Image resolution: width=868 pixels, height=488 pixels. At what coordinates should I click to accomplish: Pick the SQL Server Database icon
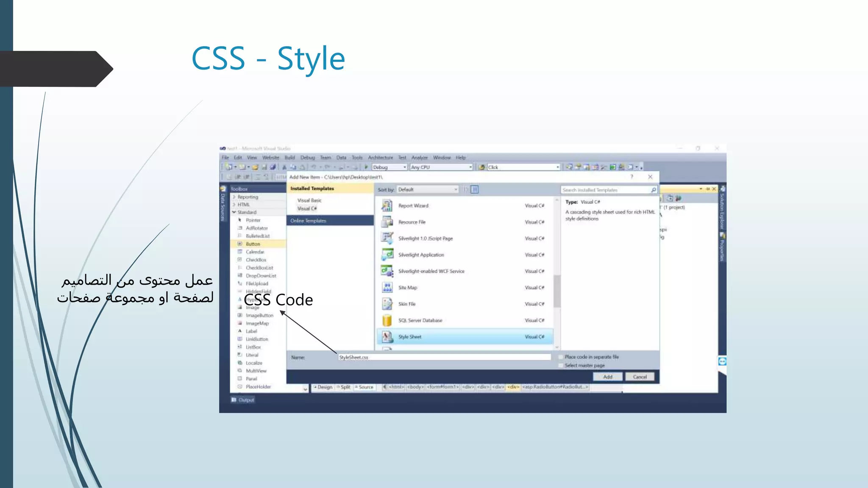[x=387, y=320]
